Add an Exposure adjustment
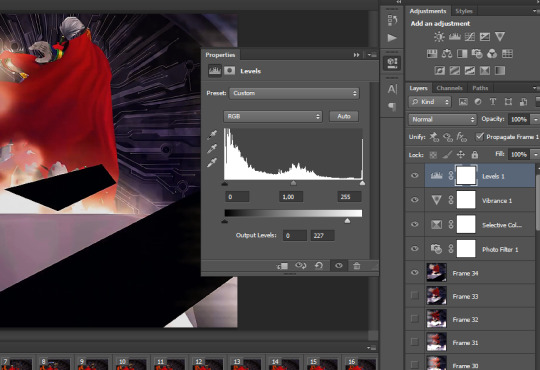Image resolution: width=540 pixels, height=370 pixels. (x=485, y=37)
